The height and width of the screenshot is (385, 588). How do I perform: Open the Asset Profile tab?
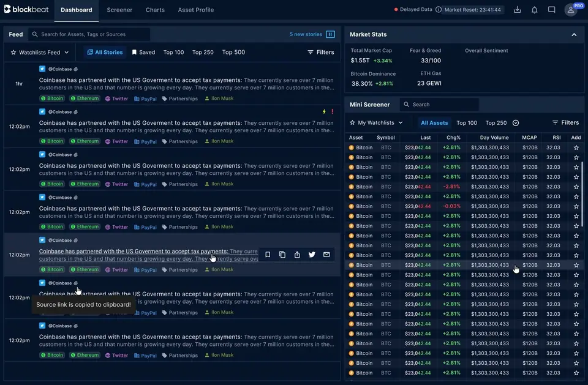coord(196,10)
